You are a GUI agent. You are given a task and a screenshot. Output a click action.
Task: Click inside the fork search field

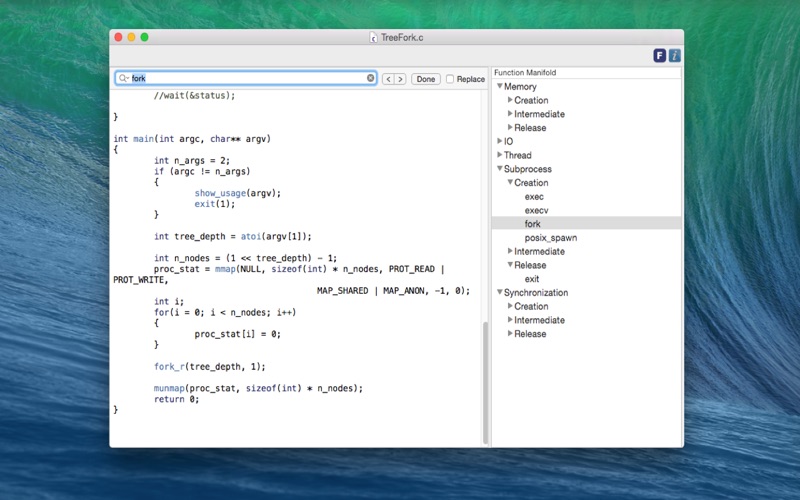point(247,78)
